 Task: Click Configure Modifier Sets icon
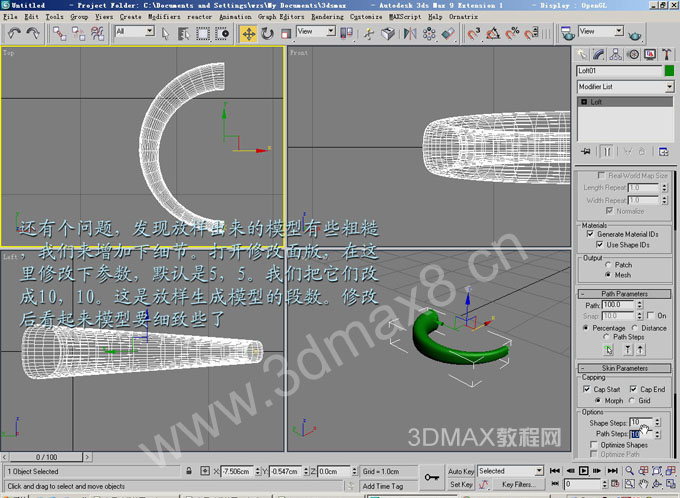point(664,151)
